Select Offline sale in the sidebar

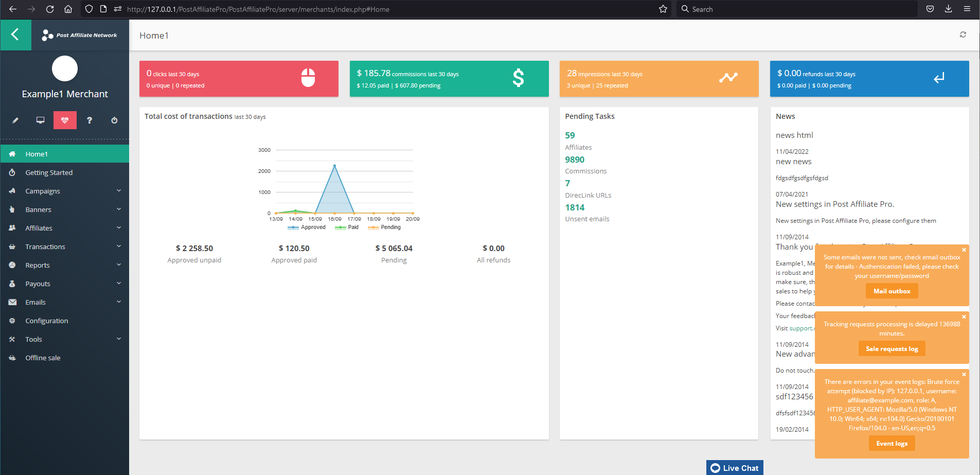[x=43, y=358]
